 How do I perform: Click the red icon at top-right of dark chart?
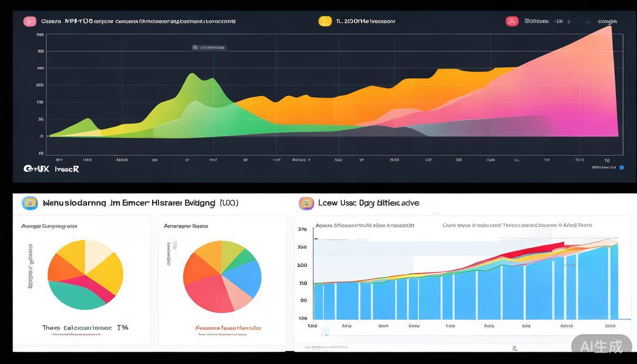tap(512, 21)
